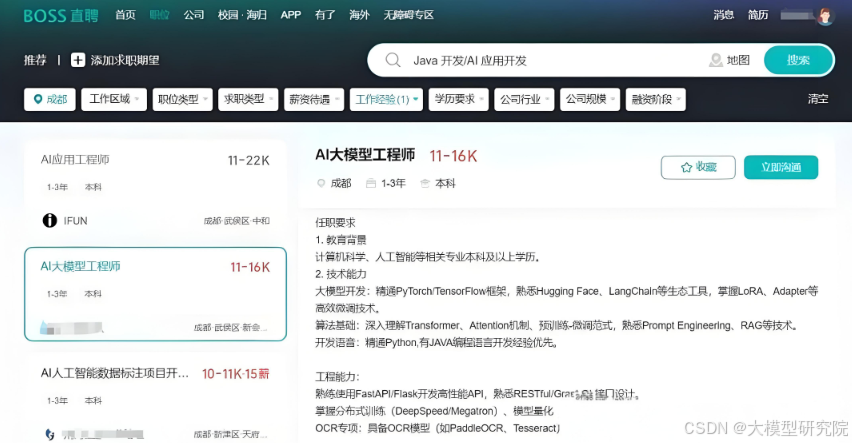Click the 收藏 button

point(698,167)
